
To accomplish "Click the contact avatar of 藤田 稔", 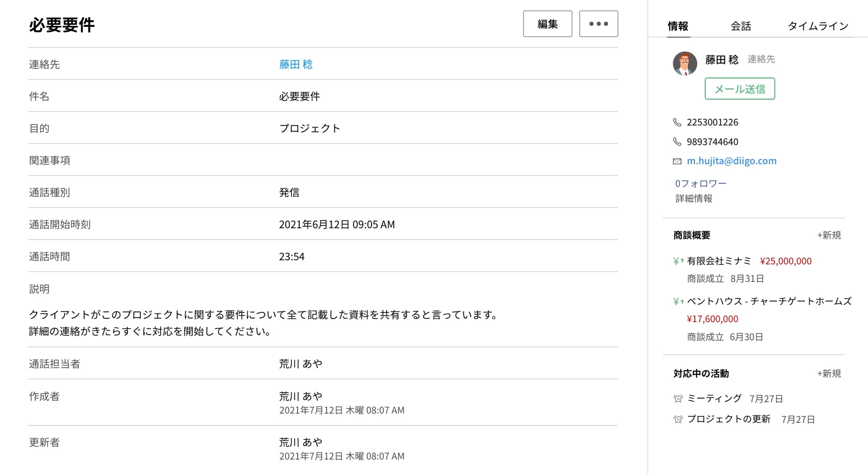I will [x=685, y=64].
